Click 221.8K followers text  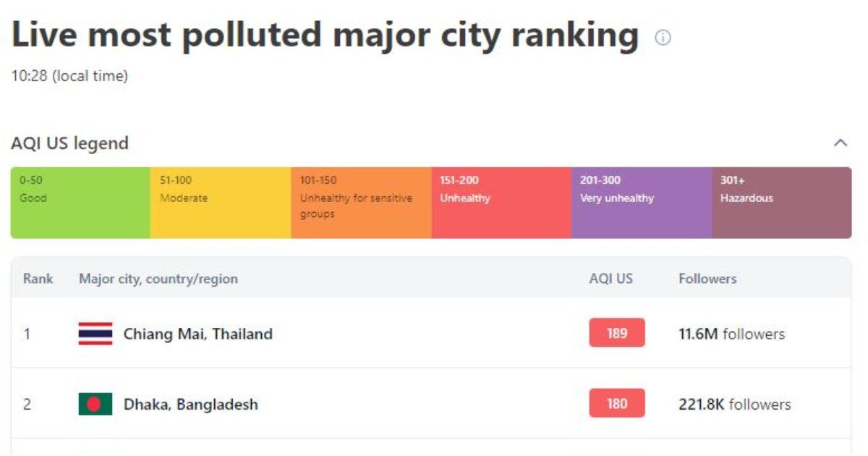click(x=735, y=404)
